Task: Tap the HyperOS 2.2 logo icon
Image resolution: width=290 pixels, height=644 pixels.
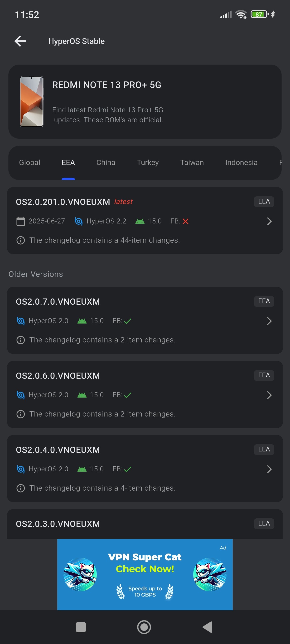Action: pyautogui.click(x=79, y=221)
